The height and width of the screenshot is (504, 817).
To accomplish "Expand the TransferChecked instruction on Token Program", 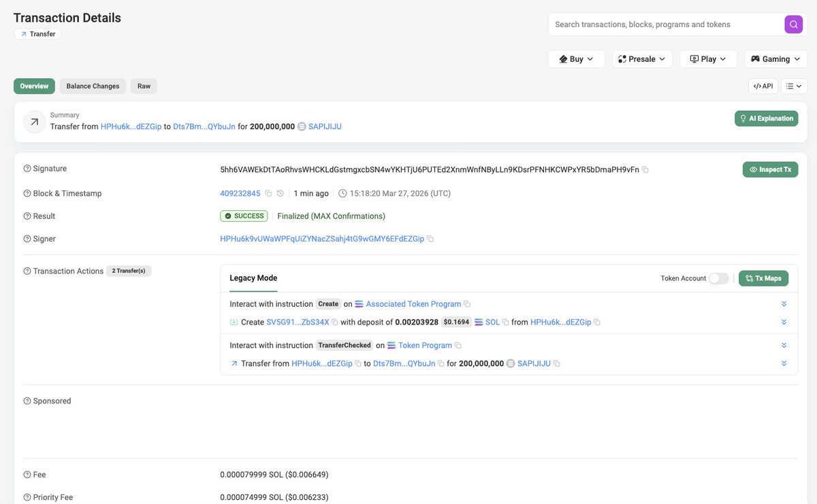I will point(784,346).
